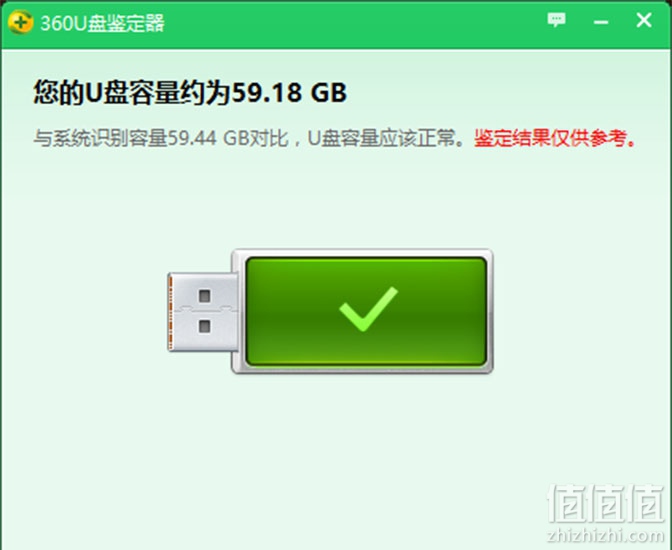Close the 360U盘鉴定器 window
This screenshot has height=550, width=672.
pos(644,20)
